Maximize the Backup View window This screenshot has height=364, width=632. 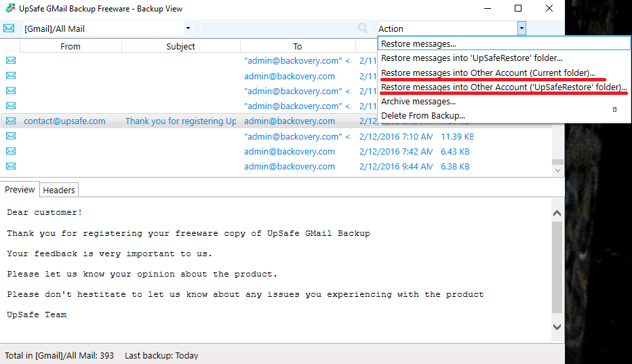[518, 8]
